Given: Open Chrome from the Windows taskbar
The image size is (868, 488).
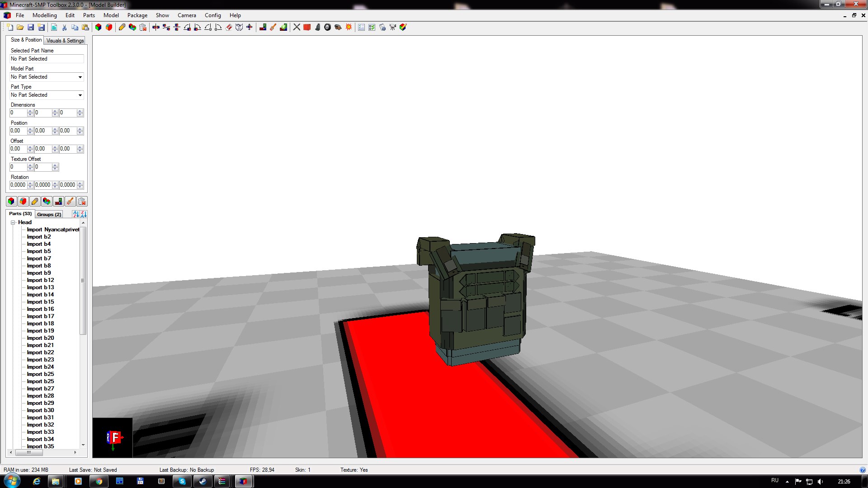Looking at the screenshot, I should click(x=99, y=481).
